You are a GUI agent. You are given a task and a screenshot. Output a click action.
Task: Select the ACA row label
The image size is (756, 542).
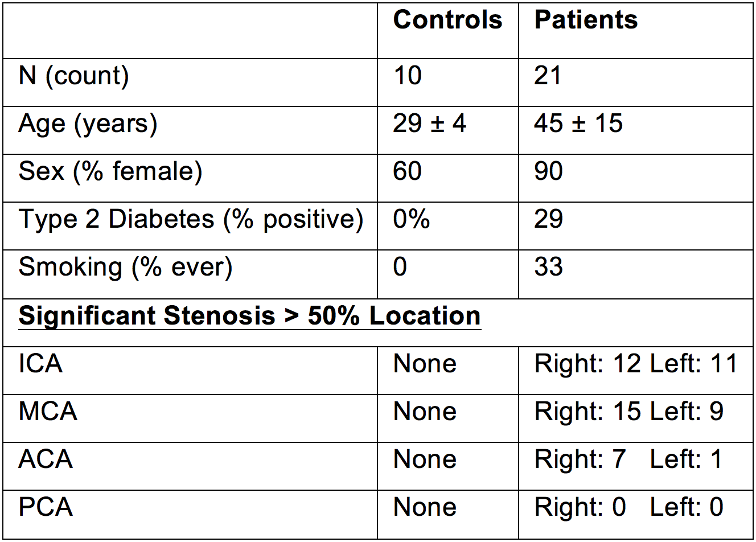pos(46,460)
